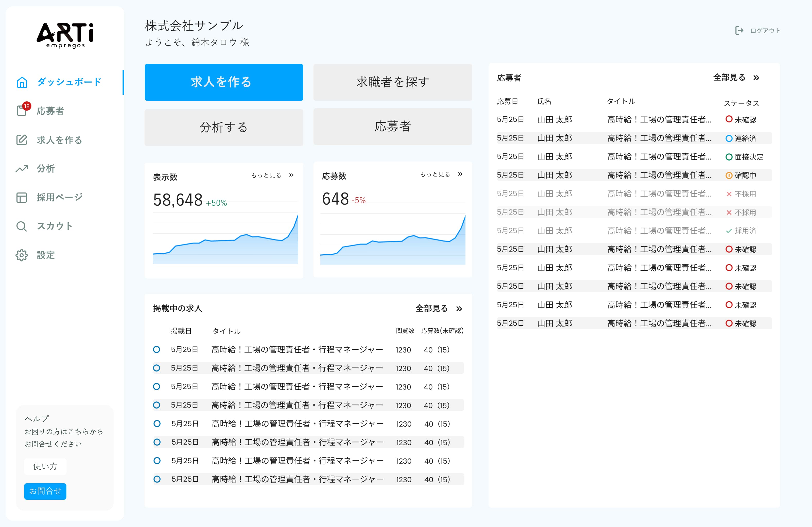This screenshot has width=812, height=527.
Task: Click the +50% change indicator
Action: point(216,203)
